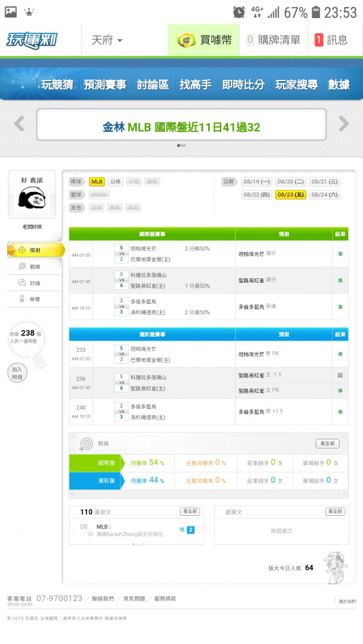Viewport: 363px width, 644px height.
Task: Choose date 08/22 (四)
Action: pos(257,194)
